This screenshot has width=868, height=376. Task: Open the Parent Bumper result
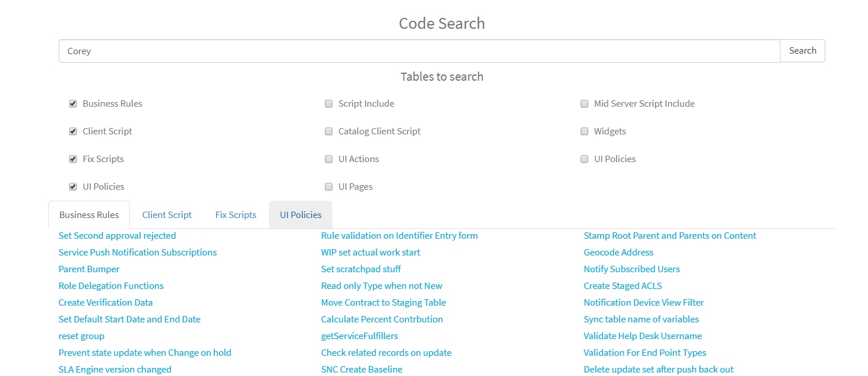click(x=89, y=269)
